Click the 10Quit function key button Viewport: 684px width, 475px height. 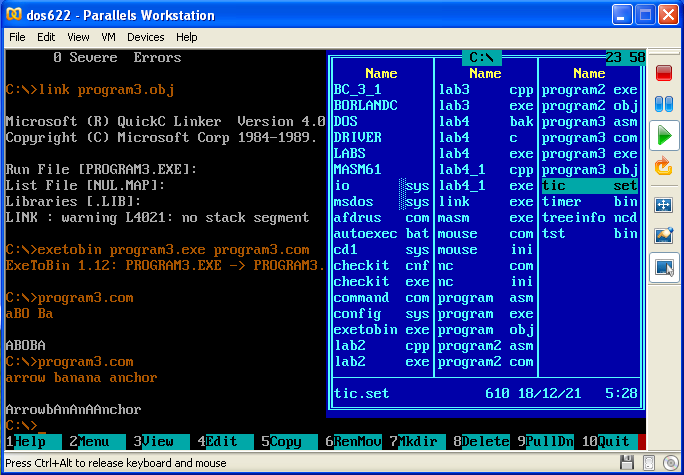[609, 442]
